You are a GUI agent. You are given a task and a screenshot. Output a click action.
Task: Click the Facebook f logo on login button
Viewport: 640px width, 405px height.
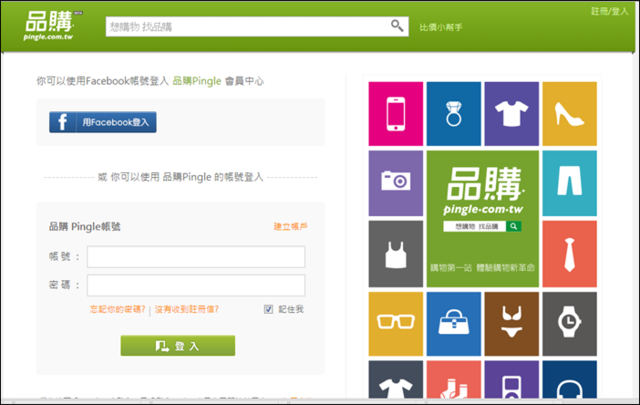[x=62, y=122]
